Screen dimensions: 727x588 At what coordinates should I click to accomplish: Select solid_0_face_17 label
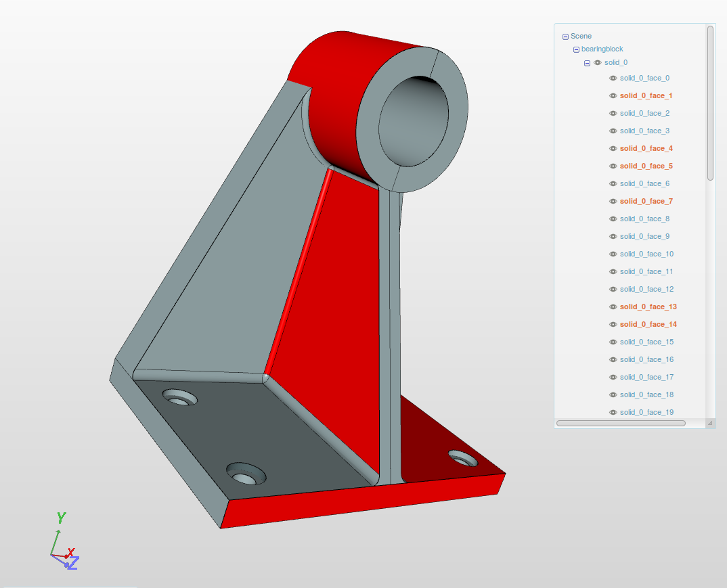[x=647, y=378]
